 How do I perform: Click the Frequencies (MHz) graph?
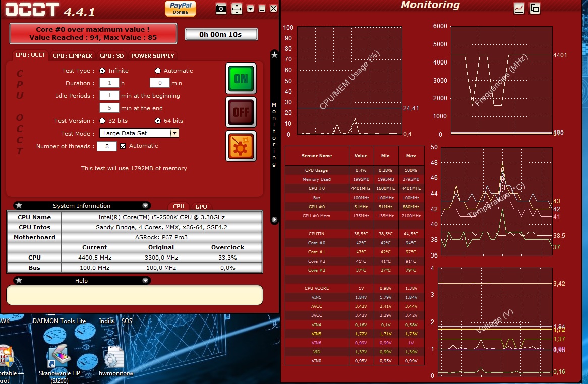501,80
